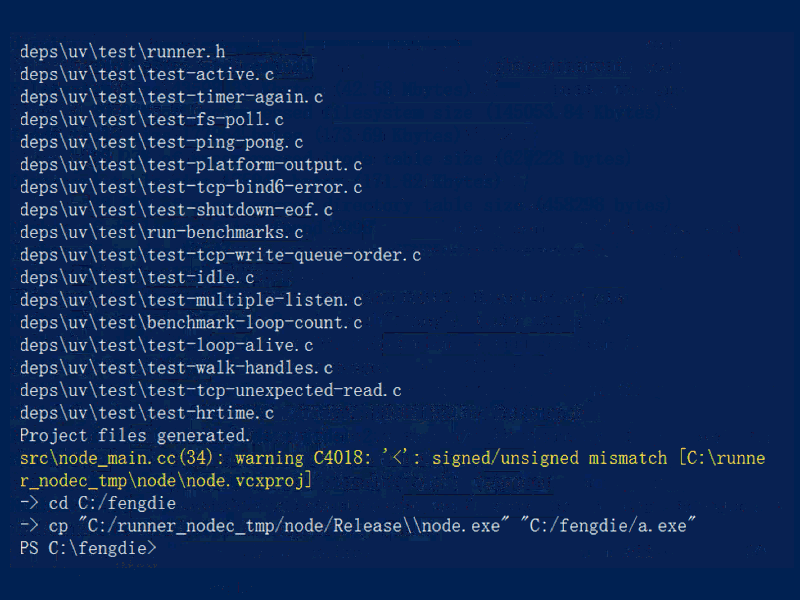Select the test-active.c line in terminal
Viewport: 800px width, 600px height.
click(x=147, y=74)
